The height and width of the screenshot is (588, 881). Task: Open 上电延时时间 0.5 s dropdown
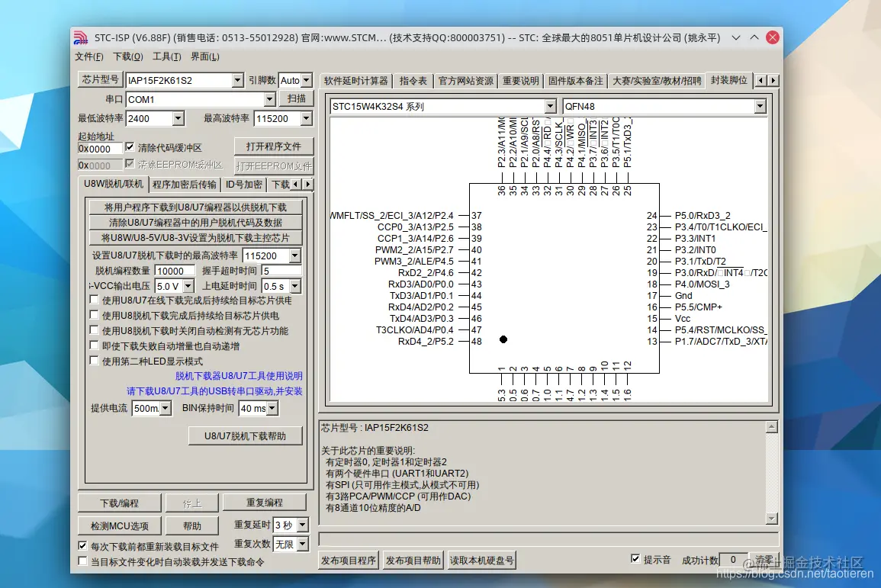point(295,286)
